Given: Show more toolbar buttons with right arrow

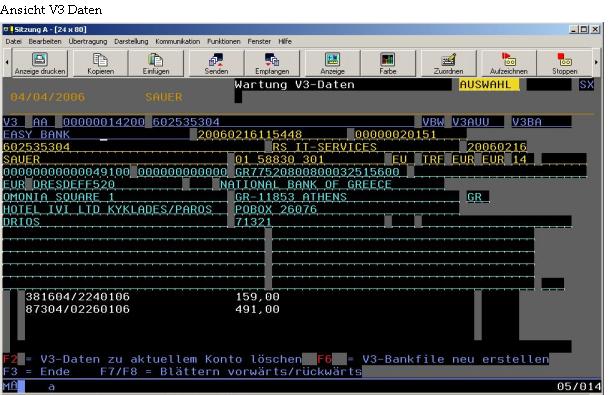Looking at the screenshot, I should [x=596, y=62].
